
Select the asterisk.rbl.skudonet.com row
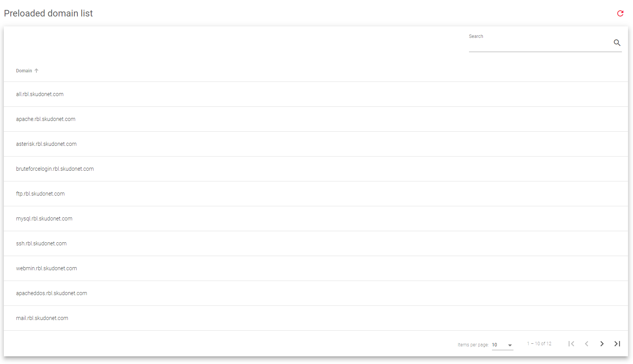pos(316,144)
